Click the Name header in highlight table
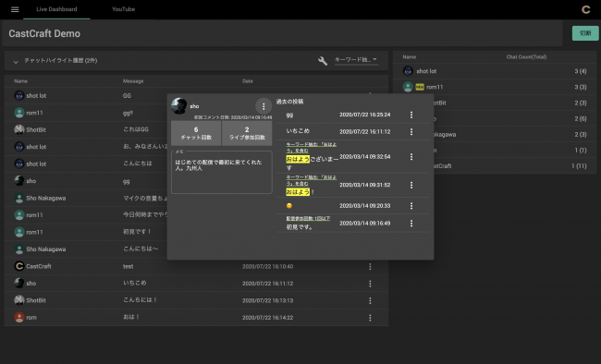This screenshot has width=601, height=364. [x=20, y=81]
